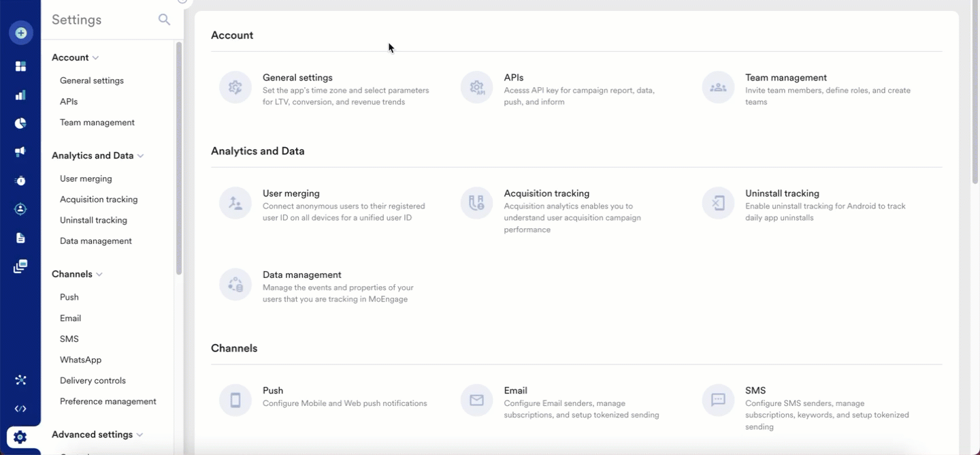Screen dimensions: 980x455
Task: Open the Acquisition tracking card
Action: pos(546,194)
